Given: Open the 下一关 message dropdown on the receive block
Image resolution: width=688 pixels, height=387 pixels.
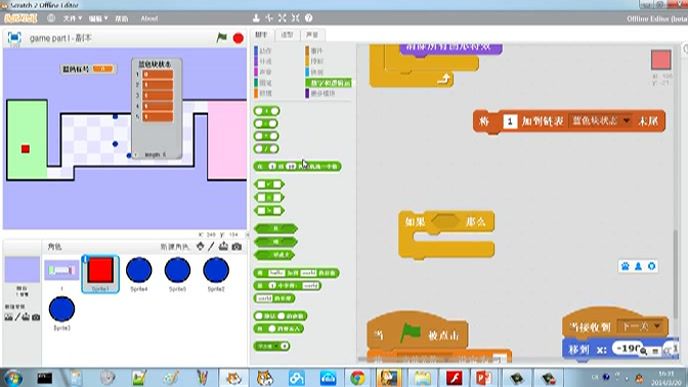Looking at the screenshot, I should pos(657,326).
